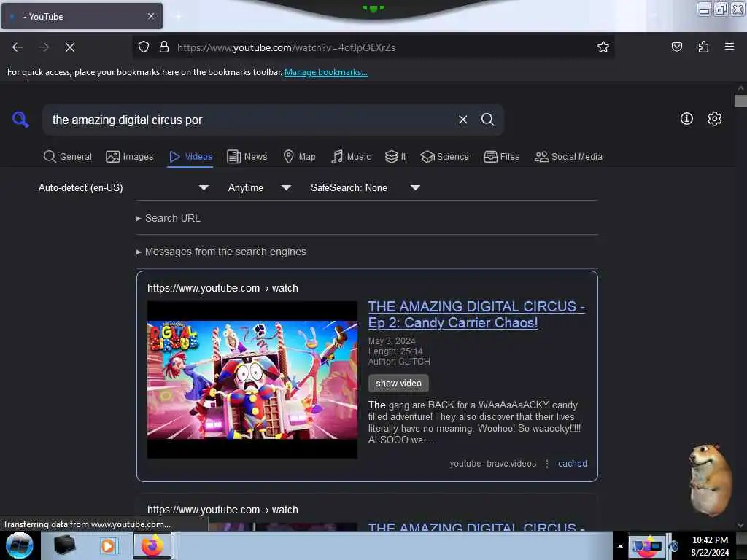Screen dimensions: 747x560
Task: Open the Anytime time range dropdown
Action: pyautogui.click(x=259, y=187)
